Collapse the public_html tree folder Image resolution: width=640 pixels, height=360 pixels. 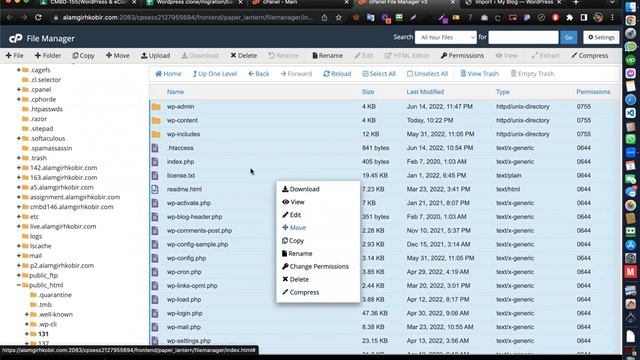tap(18, 285)
